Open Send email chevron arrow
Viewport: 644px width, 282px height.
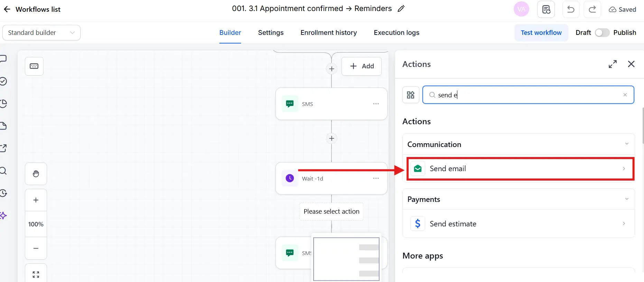coord(624,169)
